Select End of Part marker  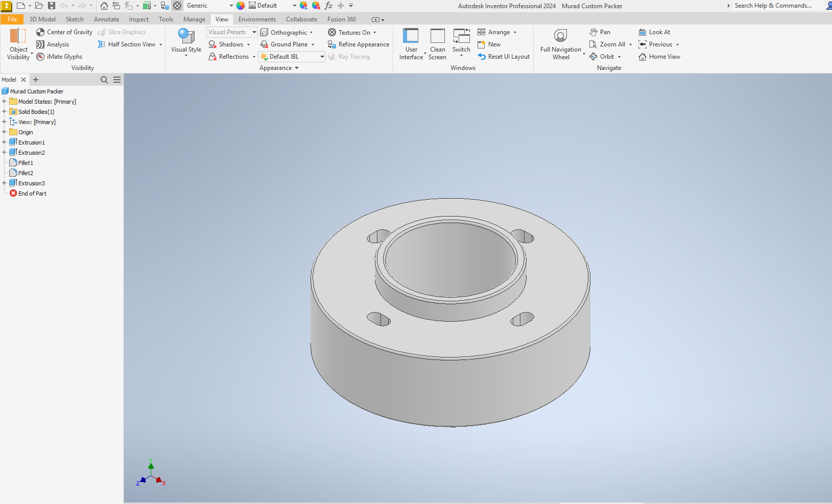click(x=32, y=194)
